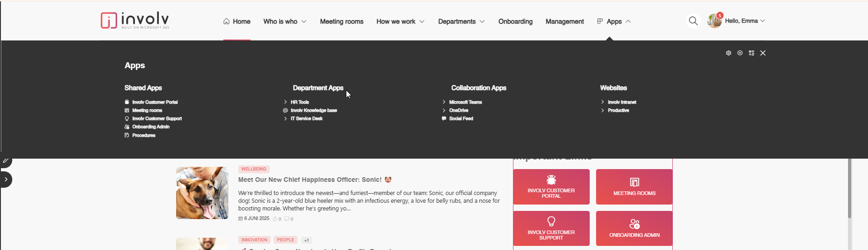
Task: Open the Apps panel settings gear
Action: [728, 53]
